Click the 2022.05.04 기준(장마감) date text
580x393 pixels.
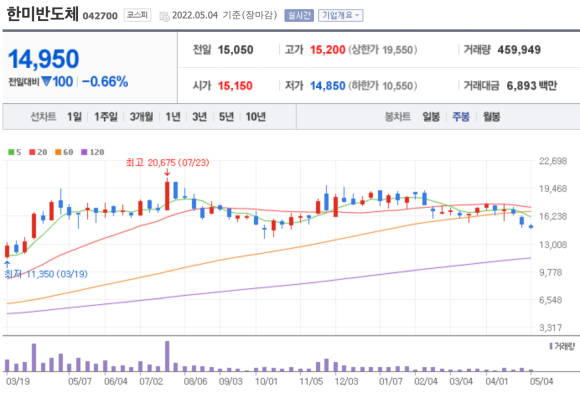[225, 15]
